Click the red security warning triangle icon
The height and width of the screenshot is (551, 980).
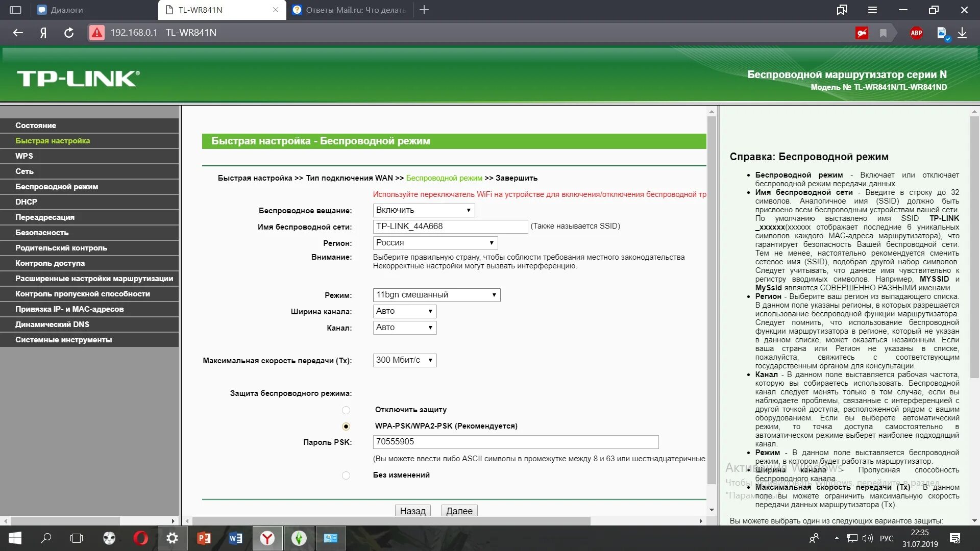pyautogui.click(x=97, y=33)
